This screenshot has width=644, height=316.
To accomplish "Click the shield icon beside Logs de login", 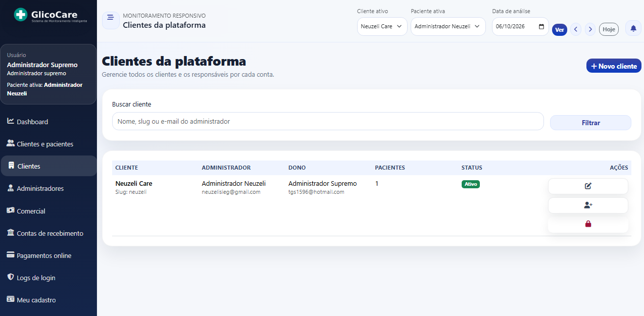I will click(x=11, y=277).
